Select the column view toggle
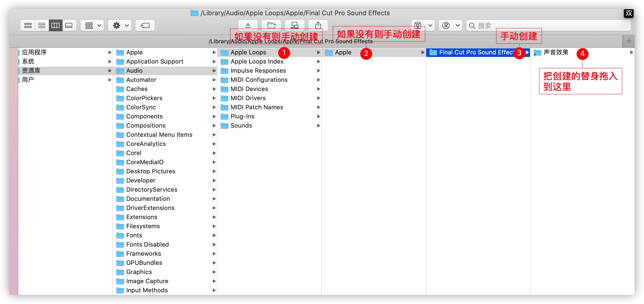The image size is (644, 304). [x=55, y=25]
